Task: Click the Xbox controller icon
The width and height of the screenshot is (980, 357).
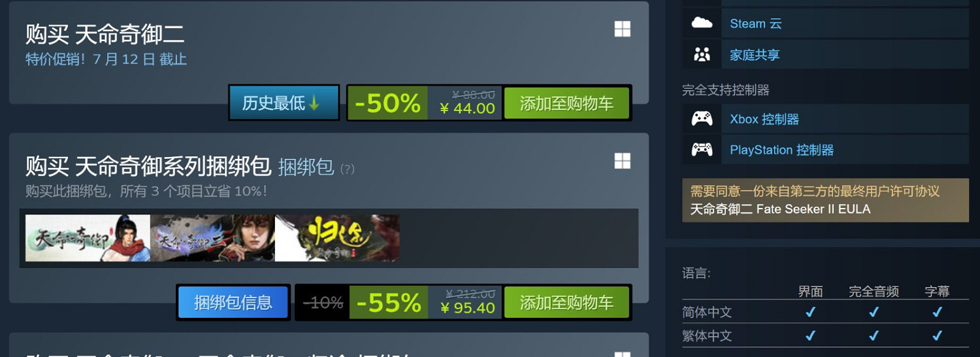Action: [x=702, y=119]
